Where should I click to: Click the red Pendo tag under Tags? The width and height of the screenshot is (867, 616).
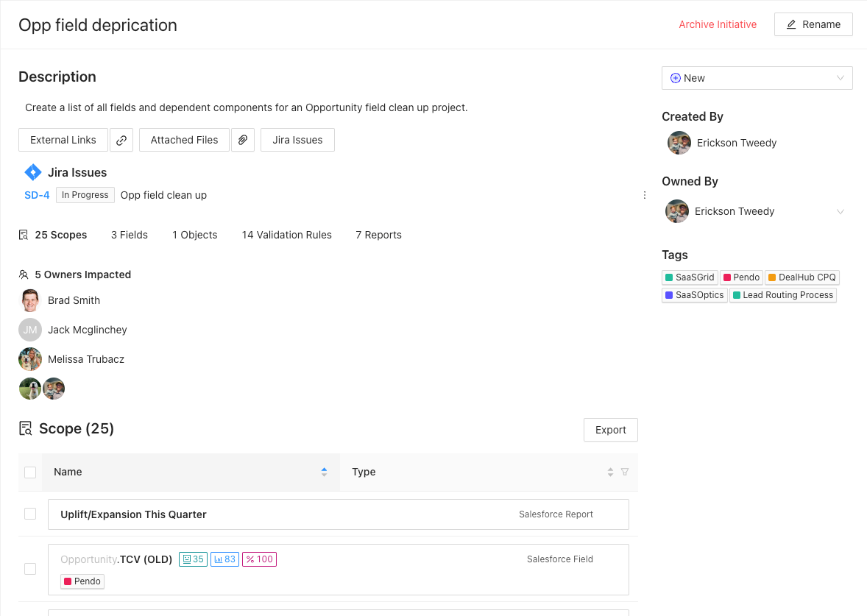point(741,277)
